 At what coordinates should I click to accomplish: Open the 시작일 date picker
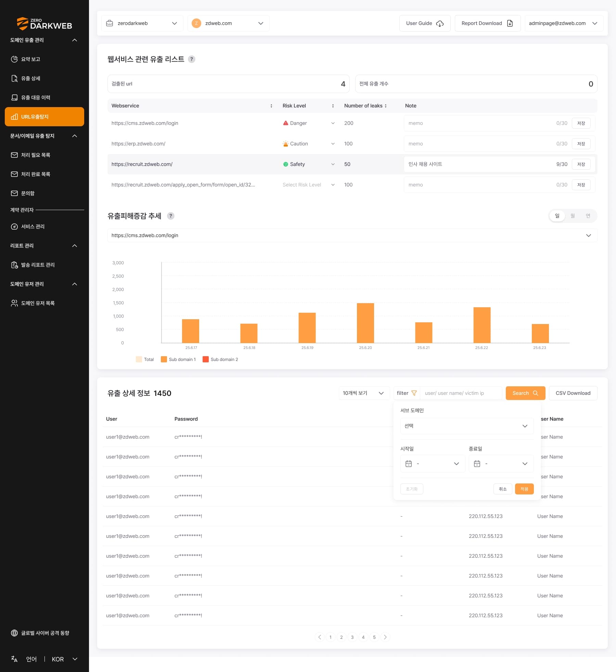[x=433, y=464]
